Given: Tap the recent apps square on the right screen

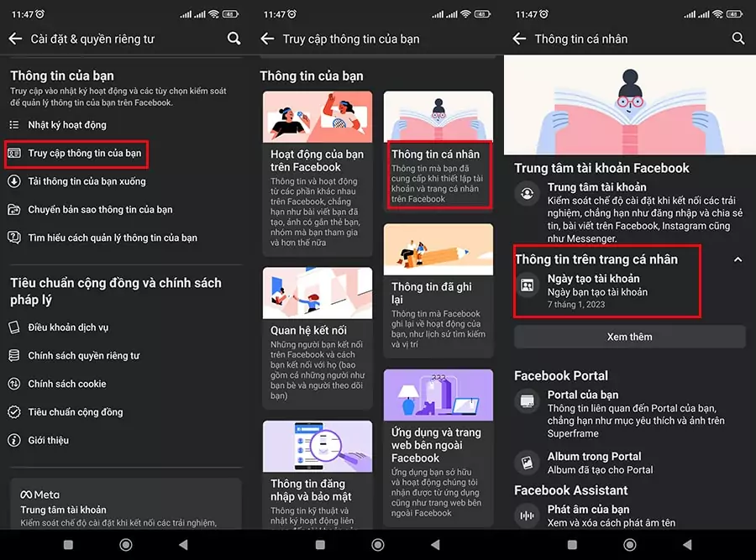Looking at the screenshot, I should pyautogui.click(x=572, y=545).
